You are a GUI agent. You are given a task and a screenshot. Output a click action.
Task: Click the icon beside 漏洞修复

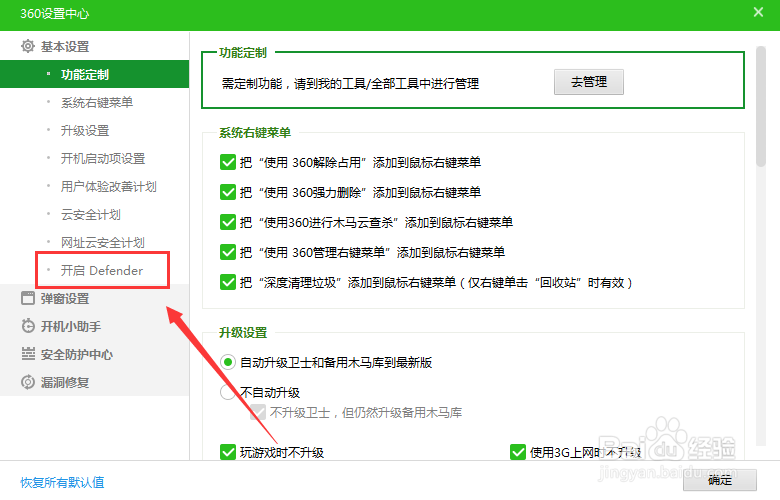coord(28,382)
